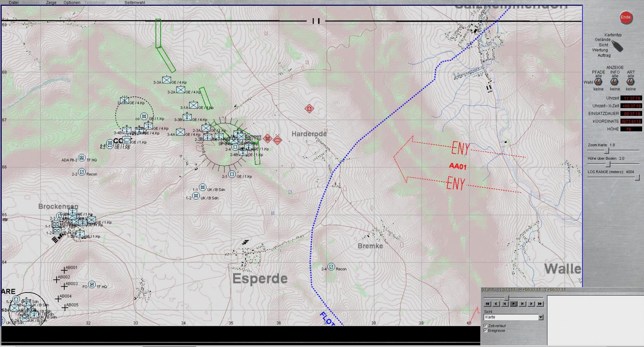Click the red Ende button
The image size is (644, 347).
point(626,18)
